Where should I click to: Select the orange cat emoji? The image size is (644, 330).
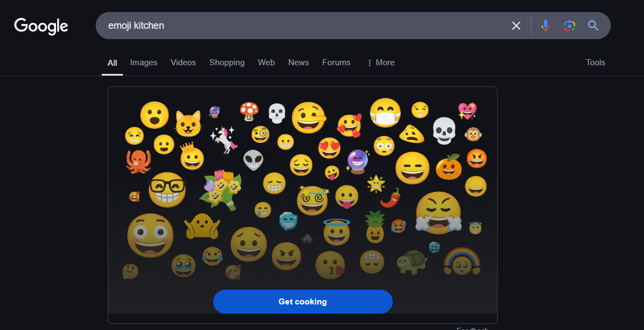[189, 123]
